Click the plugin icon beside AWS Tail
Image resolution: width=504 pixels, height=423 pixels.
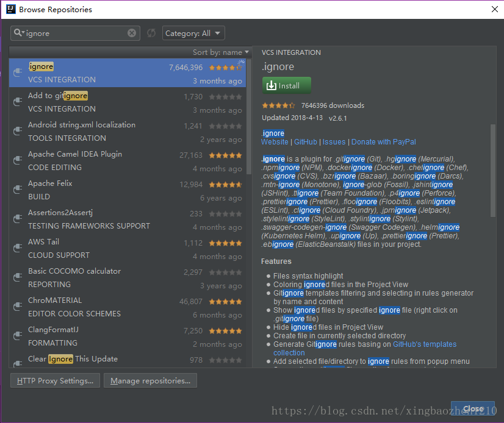(18, 248)
